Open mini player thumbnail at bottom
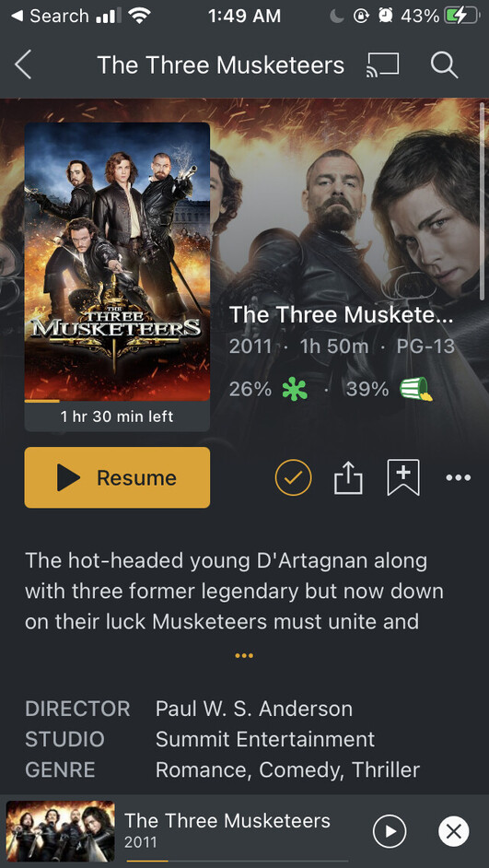This screenshot has width=489, height=868. (60, 831)
